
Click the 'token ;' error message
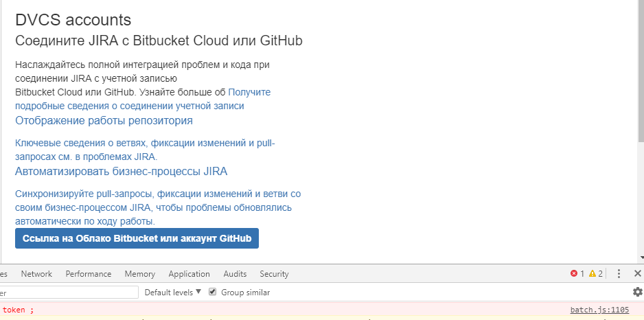click(x=18, y=310)
